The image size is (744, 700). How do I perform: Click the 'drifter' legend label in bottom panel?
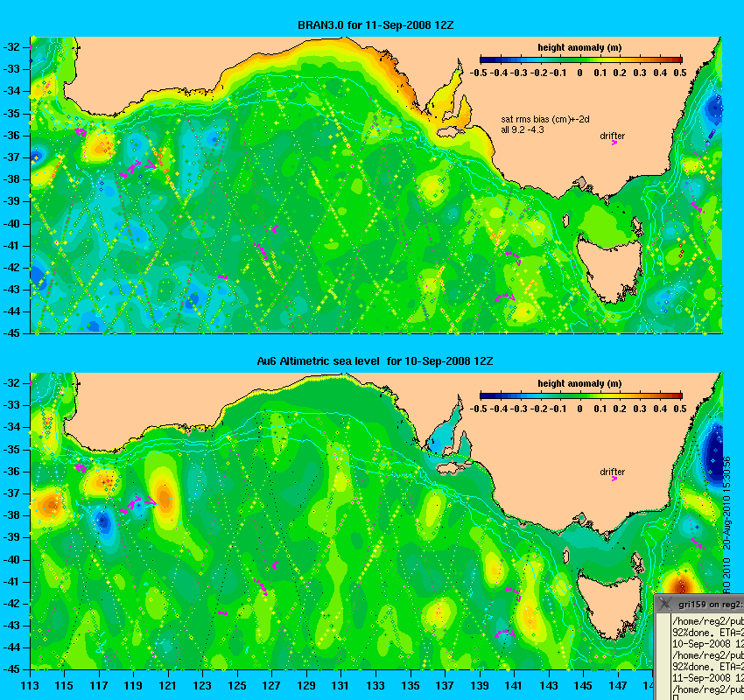612,472
